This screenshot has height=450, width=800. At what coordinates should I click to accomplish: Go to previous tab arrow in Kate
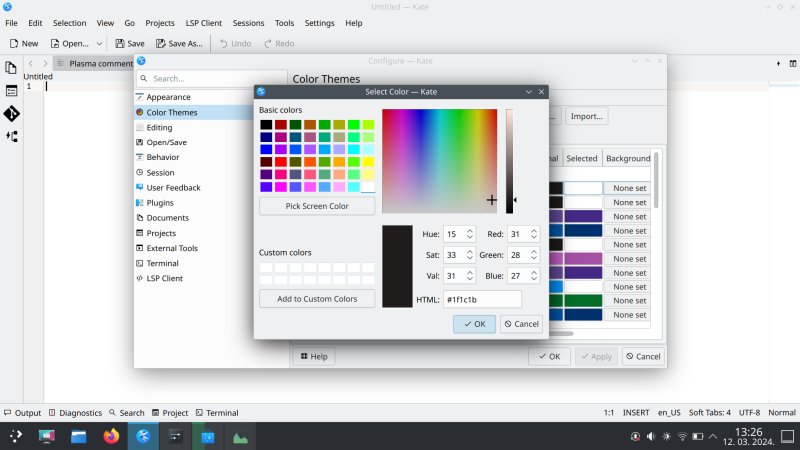31,63
